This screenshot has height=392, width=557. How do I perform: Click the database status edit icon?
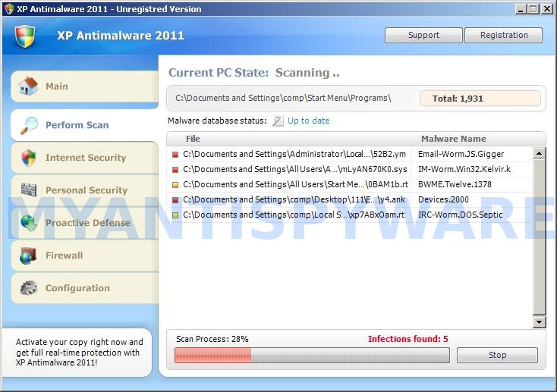click(x=278, y=121)
